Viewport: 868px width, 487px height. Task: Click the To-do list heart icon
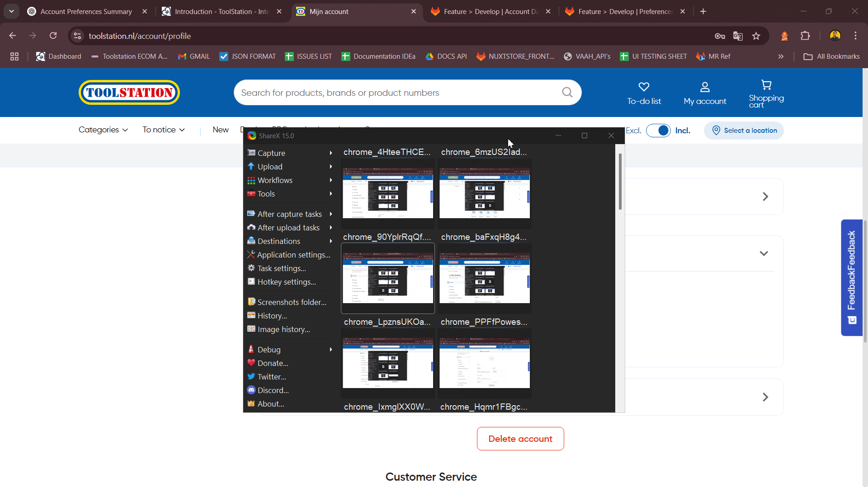pyautogui.click(x=644, y=87)
